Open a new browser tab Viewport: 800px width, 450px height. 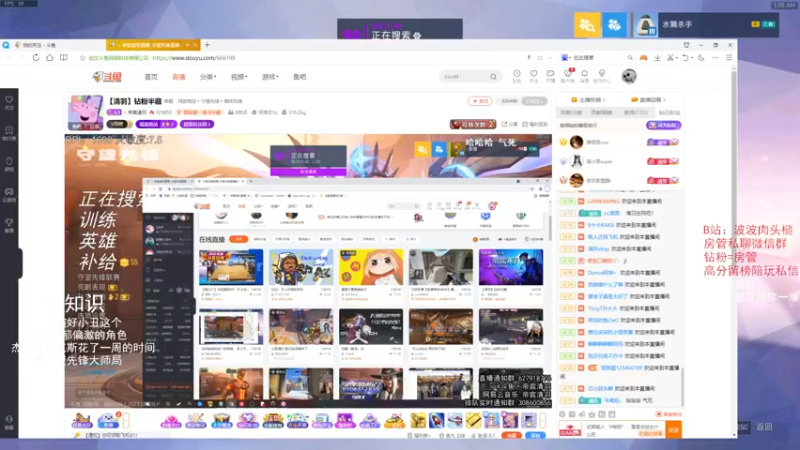click(207, 45)
